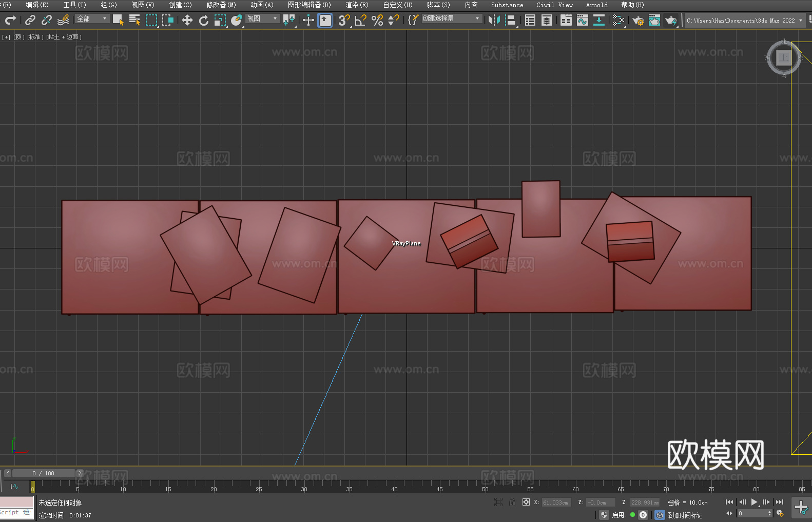812x522 pixels.
Task: Click the X coordinate field
Action: coord(556,502)
